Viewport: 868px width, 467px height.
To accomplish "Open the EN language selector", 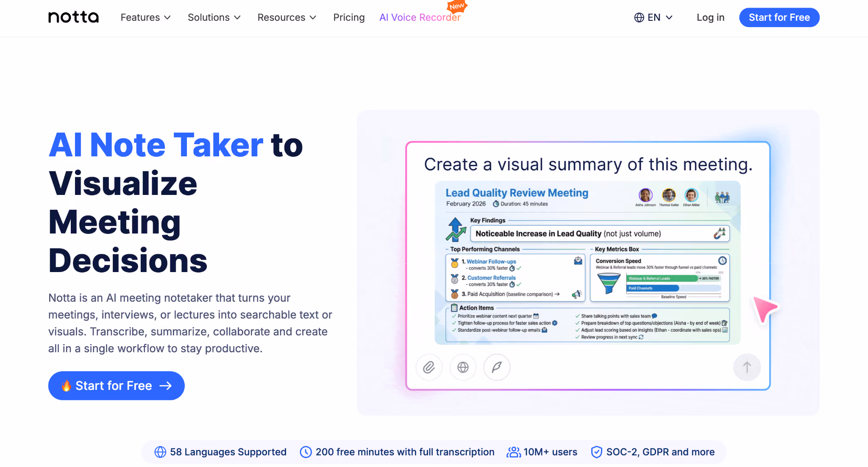I will point(654,17).
